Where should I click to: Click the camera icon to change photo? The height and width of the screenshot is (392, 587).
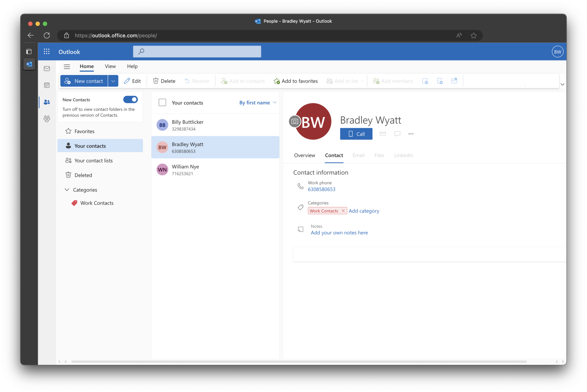point(295,121)
